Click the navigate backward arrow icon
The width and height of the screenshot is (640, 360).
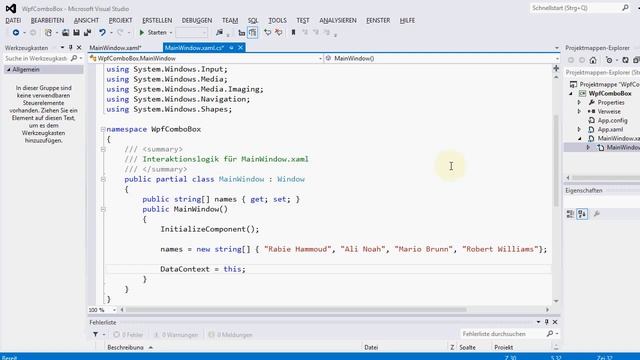(x=16, y=33)
